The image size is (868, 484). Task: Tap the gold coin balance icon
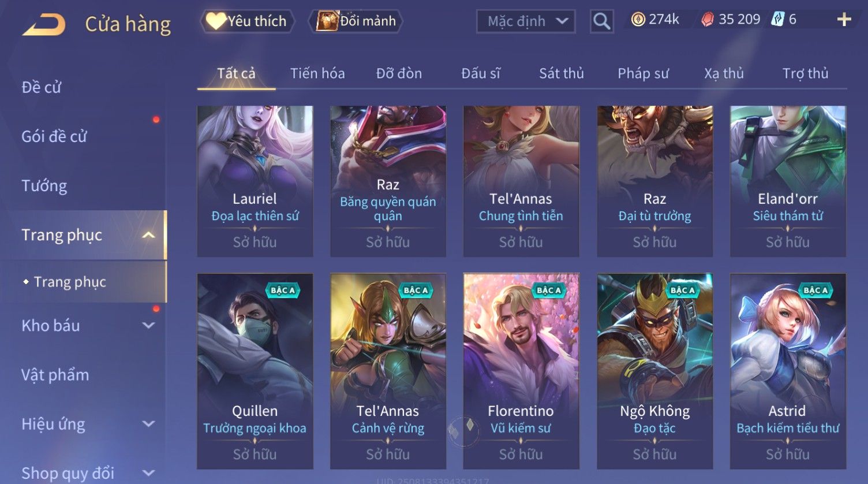(x=638, y=20)
